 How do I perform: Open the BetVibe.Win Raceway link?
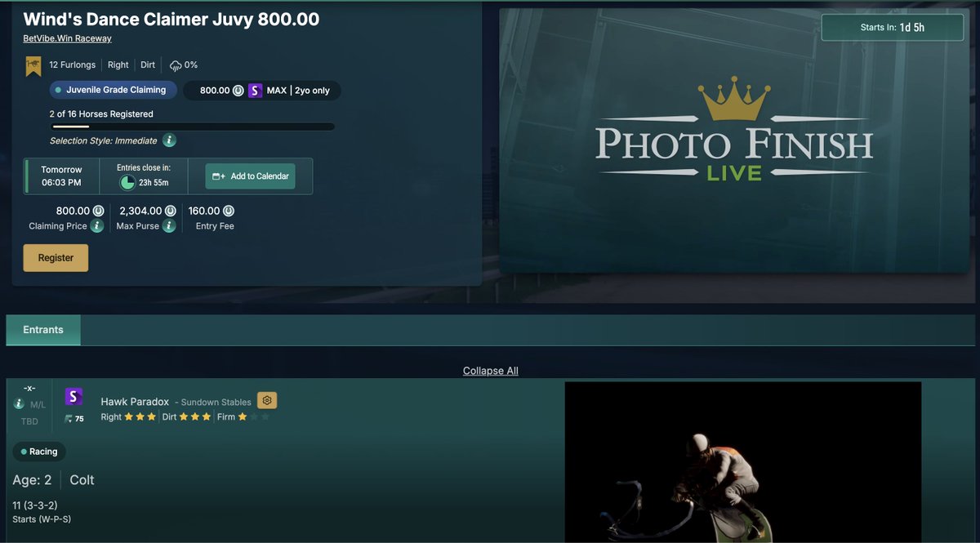67,38
